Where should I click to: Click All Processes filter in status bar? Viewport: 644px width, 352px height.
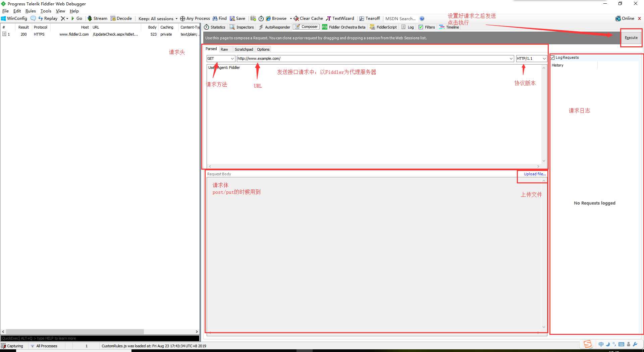44,346
